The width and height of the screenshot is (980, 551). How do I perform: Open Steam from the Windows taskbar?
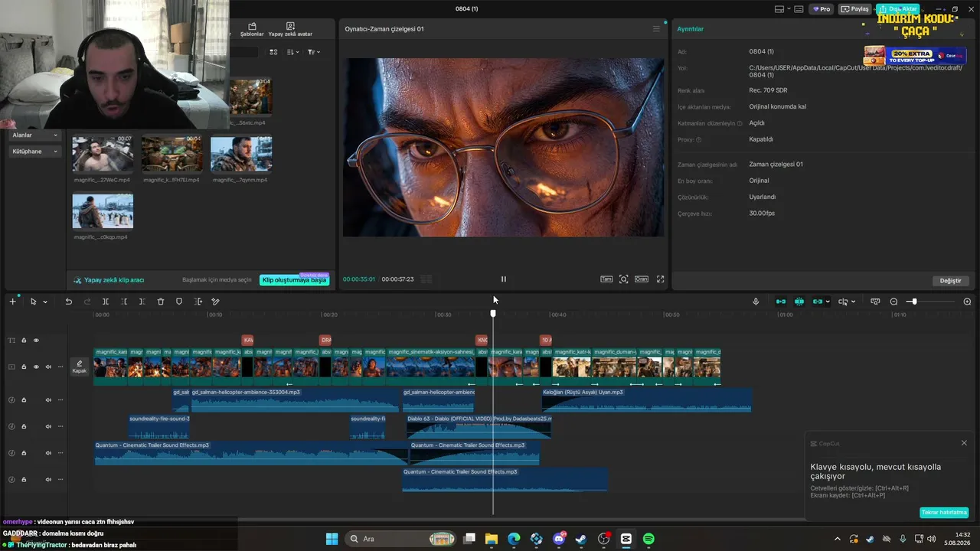[x=581, y=539]
